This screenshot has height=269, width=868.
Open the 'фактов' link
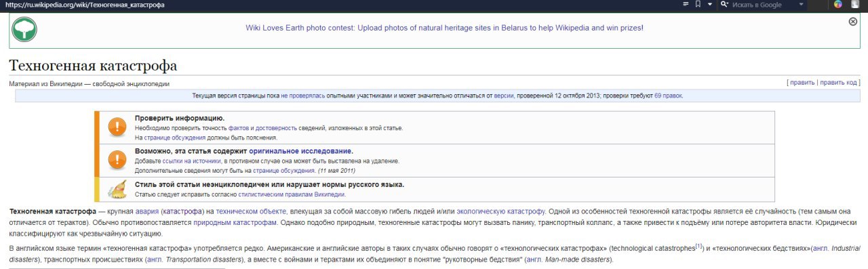tap(239, 128)
